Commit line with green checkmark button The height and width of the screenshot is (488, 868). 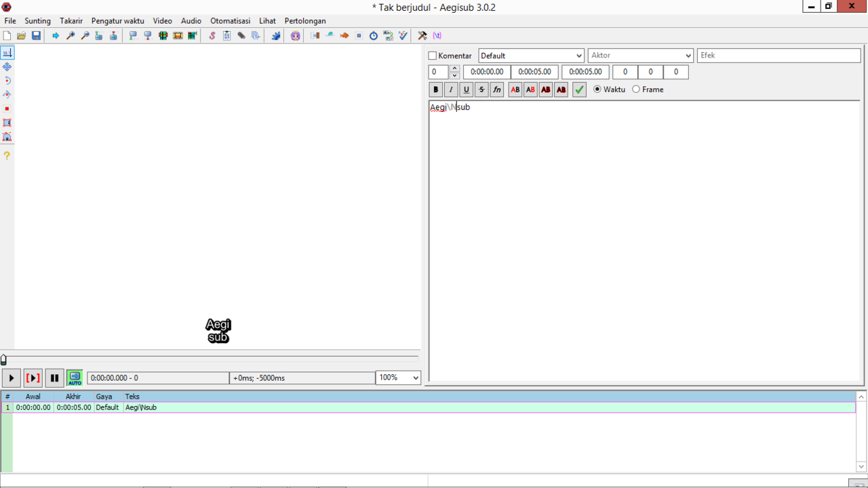point(579,89)
